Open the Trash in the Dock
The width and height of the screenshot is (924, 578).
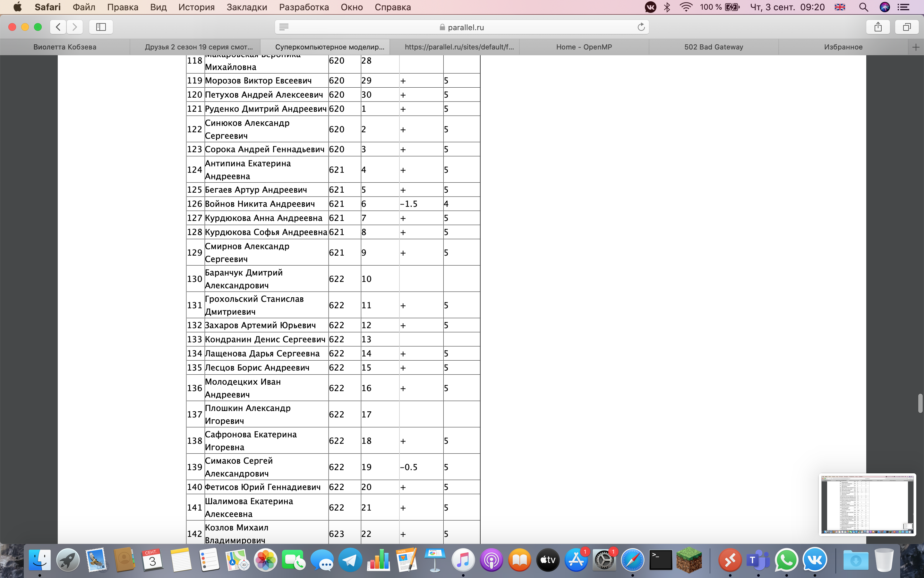884,560
